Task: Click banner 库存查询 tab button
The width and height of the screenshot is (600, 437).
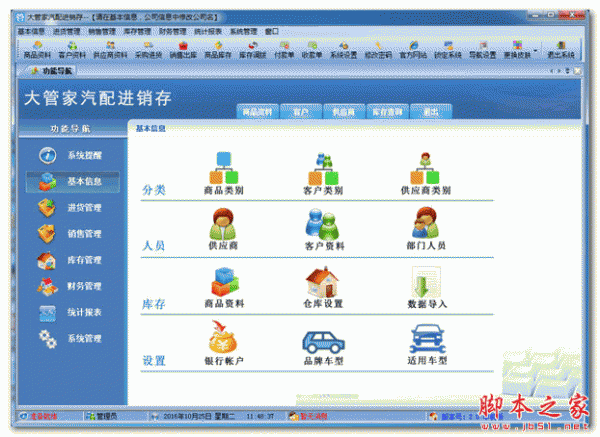Action: click(x=387, y=112)
